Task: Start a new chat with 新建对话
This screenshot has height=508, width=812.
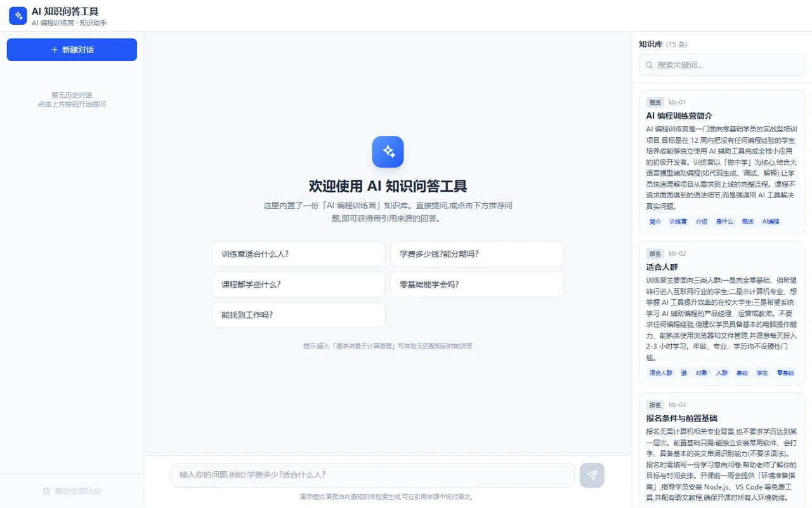Action: (x=72, y=50)
